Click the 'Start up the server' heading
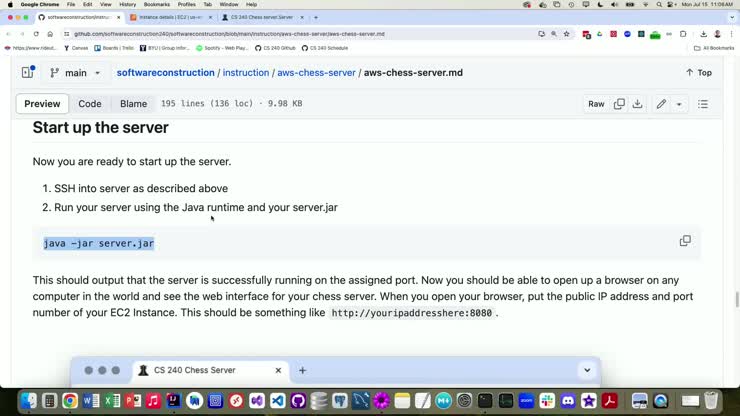Image resolution: width=740 pixels, height=416 pixels. click(x=101, y=127)
